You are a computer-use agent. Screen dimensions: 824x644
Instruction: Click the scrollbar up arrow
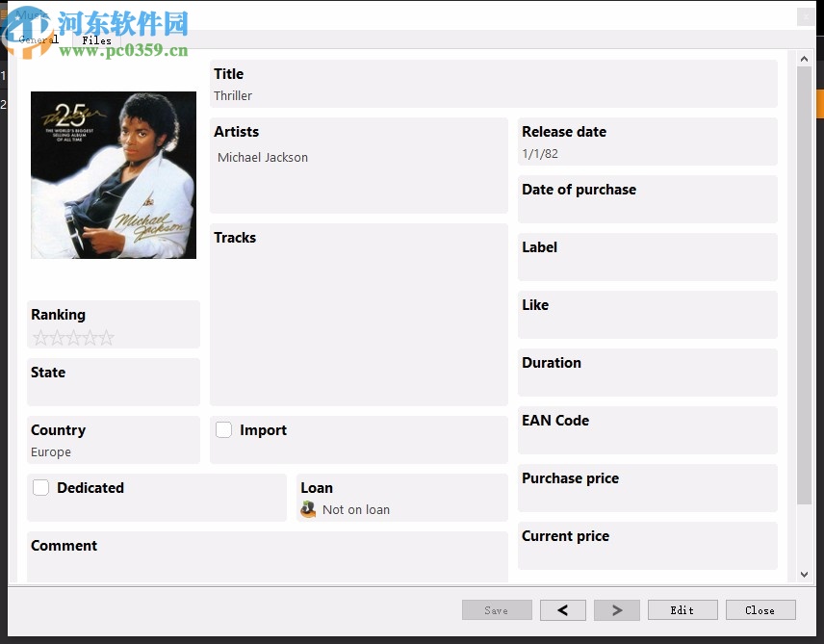[x=804, y=57]
